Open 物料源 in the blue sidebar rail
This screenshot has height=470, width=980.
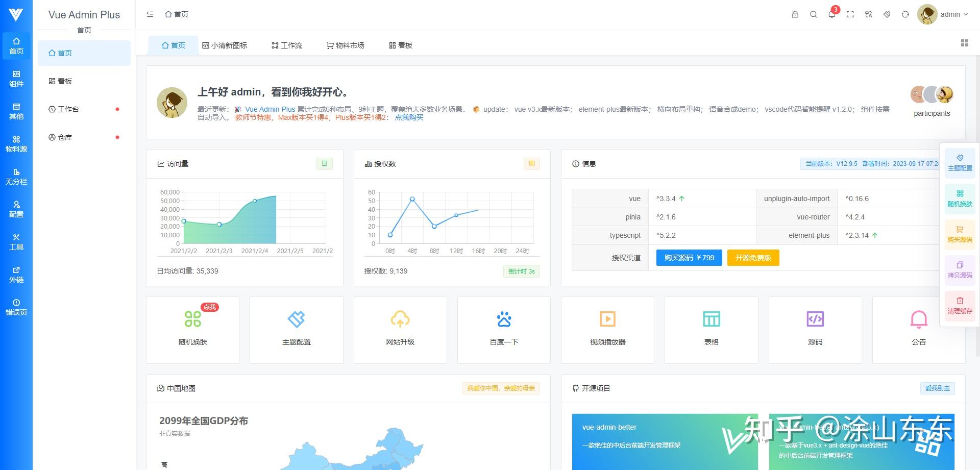pyautogui.click(x=16, y=144)
